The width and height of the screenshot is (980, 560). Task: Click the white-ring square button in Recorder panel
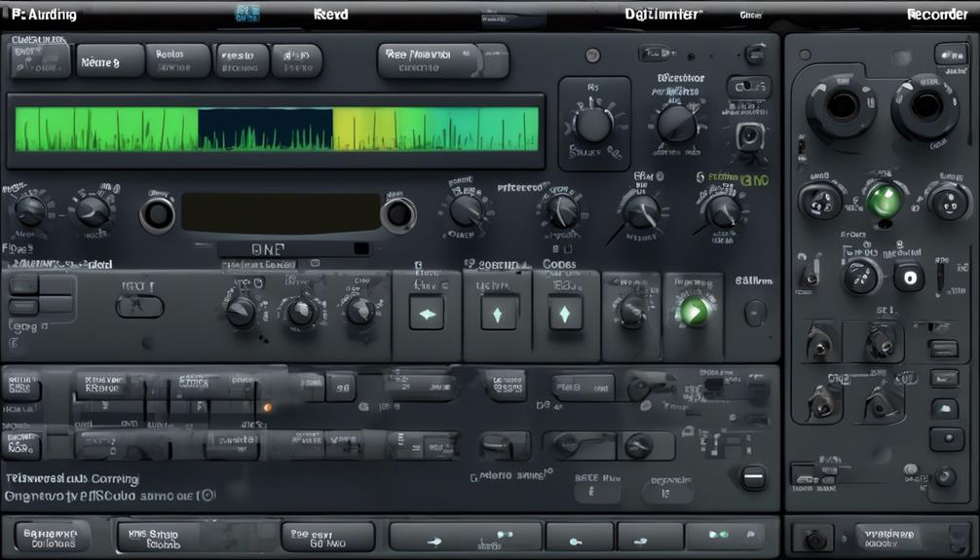coord(910,277)
